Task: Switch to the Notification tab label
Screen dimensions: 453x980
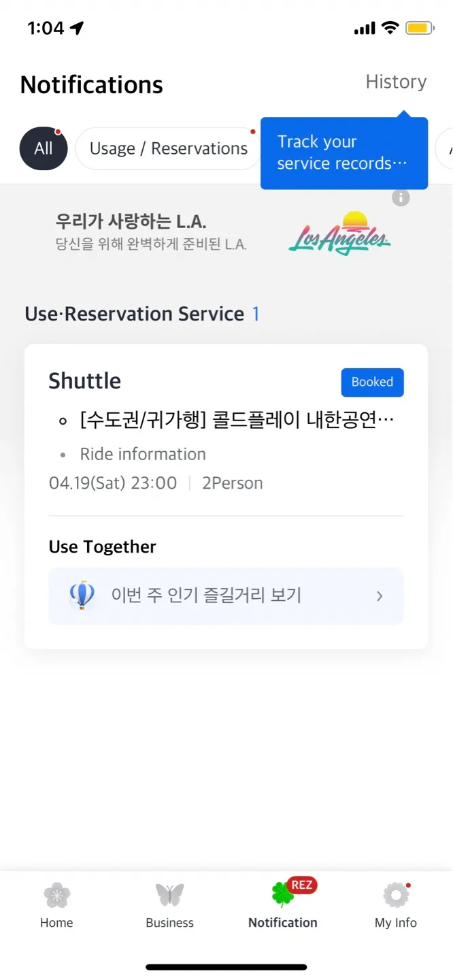Action: 283,923
